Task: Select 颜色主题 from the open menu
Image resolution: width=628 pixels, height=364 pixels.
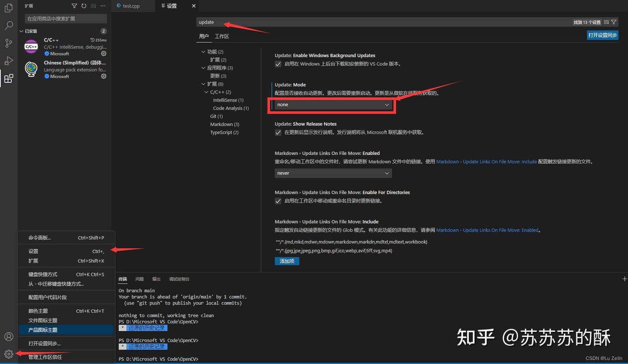Action: (37, 310)
